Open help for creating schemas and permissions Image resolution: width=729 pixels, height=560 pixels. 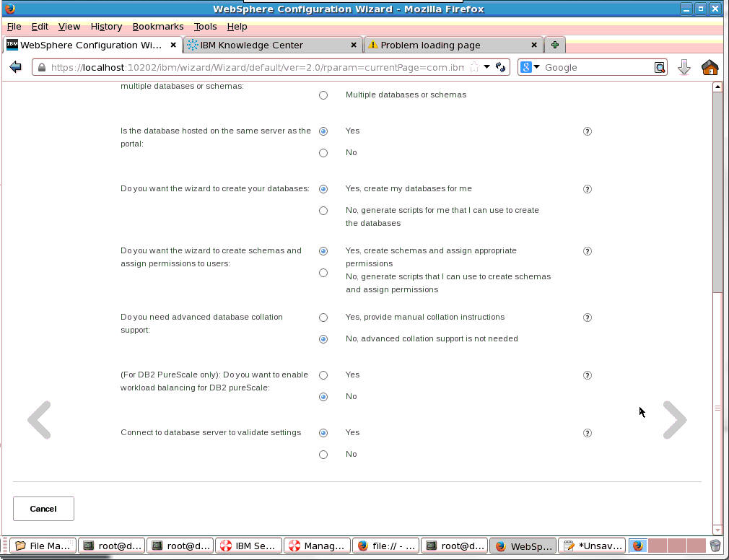click(588, 251)
